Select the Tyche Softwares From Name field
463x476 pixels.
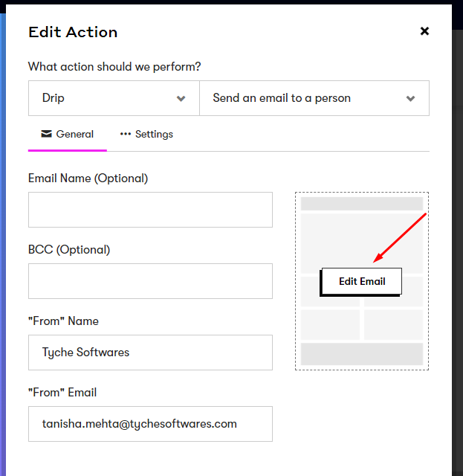pos(150,353)
